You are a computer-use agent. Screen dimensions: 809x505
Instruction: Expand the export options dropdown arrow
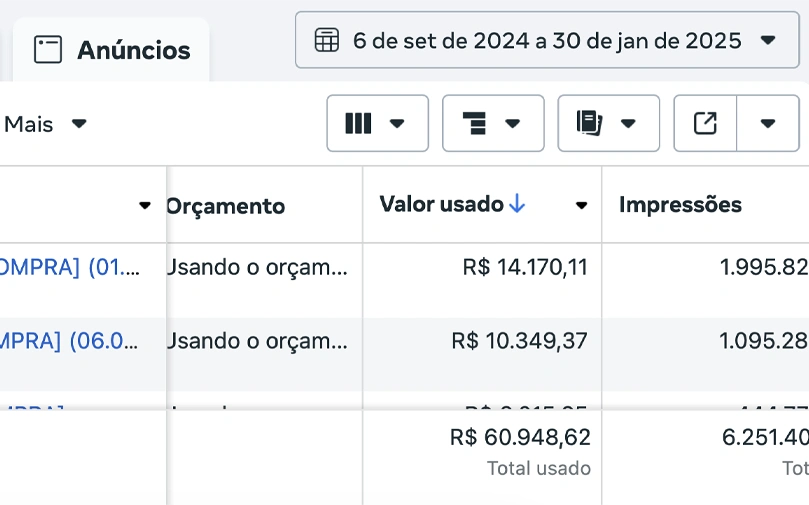tap(768, 123)
